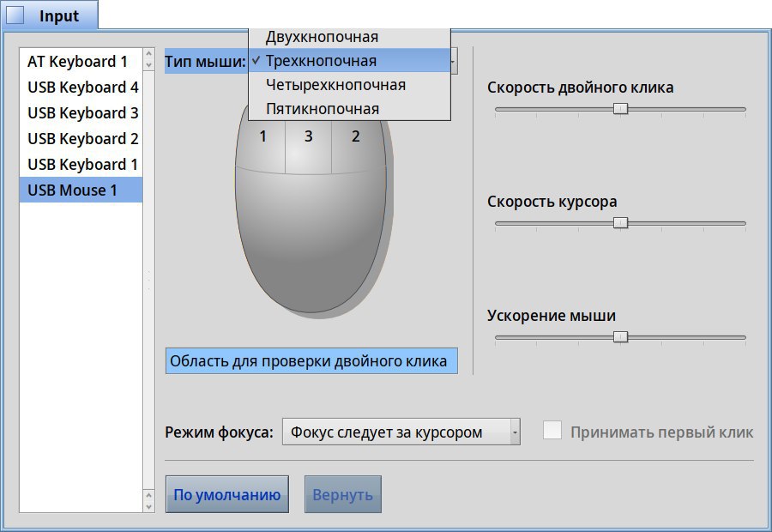This screenshot has height=532, width=772.
Task: Select USB Keyboard 1 in device list
Action: 81,164
